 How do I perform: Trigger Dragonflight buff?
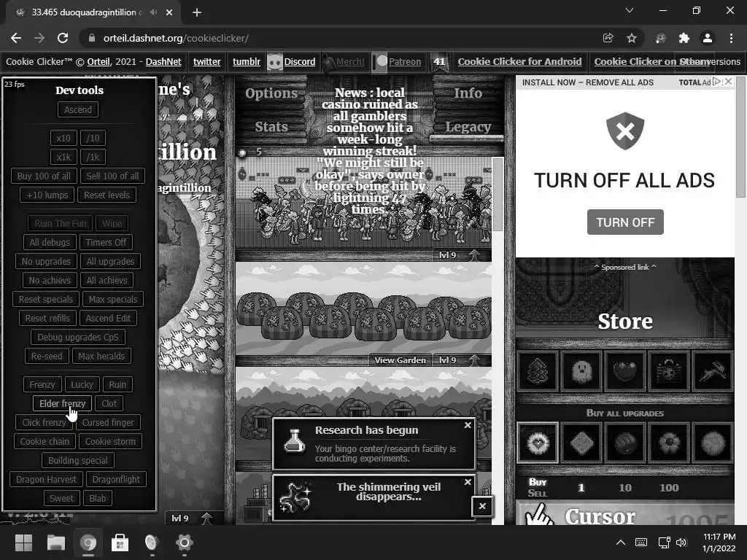[116, 480]
